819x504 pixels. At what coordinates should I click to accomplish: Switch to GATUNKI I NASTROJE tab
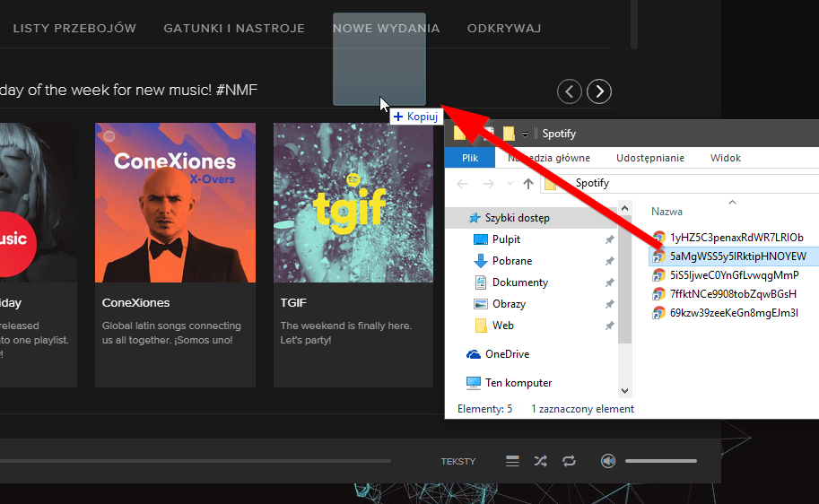(234, 28)
